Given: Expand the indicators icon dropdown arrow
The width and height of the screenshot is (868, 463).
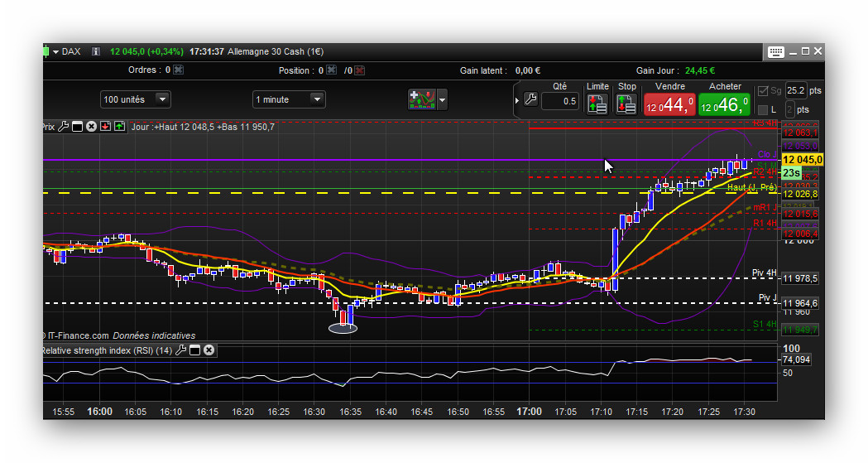Looking at the screenshot, I should click(443, 100).
